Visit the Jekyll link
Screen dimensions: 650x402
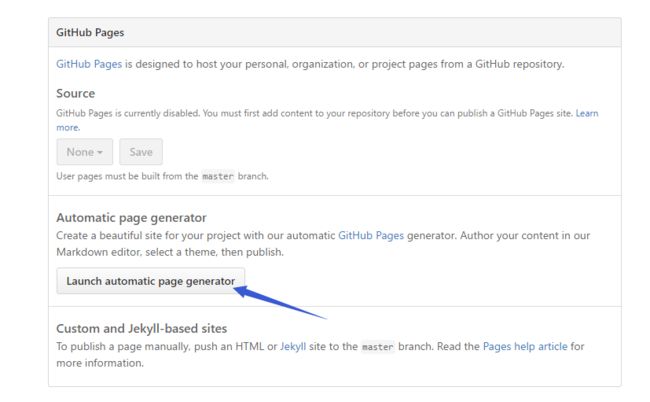coord(293,346)
